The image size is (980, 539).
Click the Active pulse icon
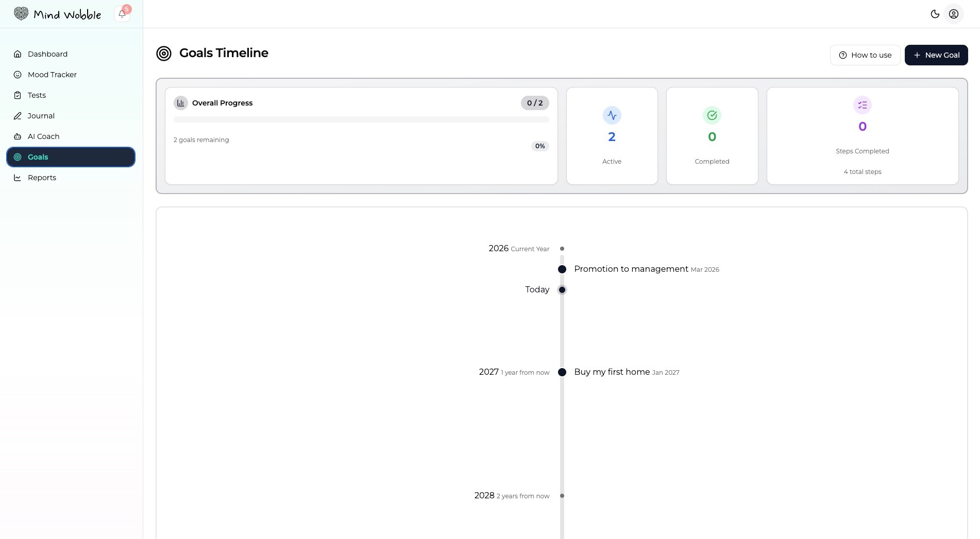[x=612, y=115]
